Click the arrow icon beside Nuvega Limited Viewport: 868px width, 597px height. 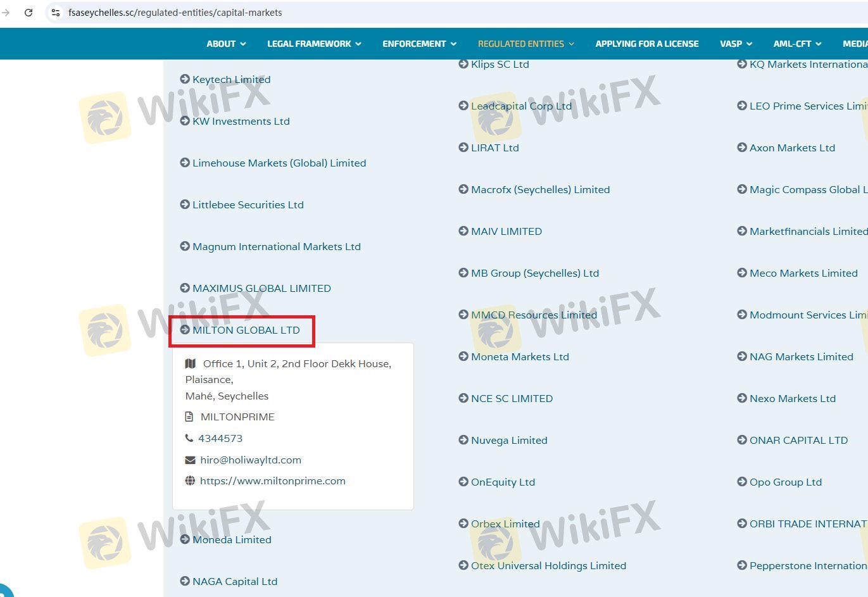click(x=463, y=440)
